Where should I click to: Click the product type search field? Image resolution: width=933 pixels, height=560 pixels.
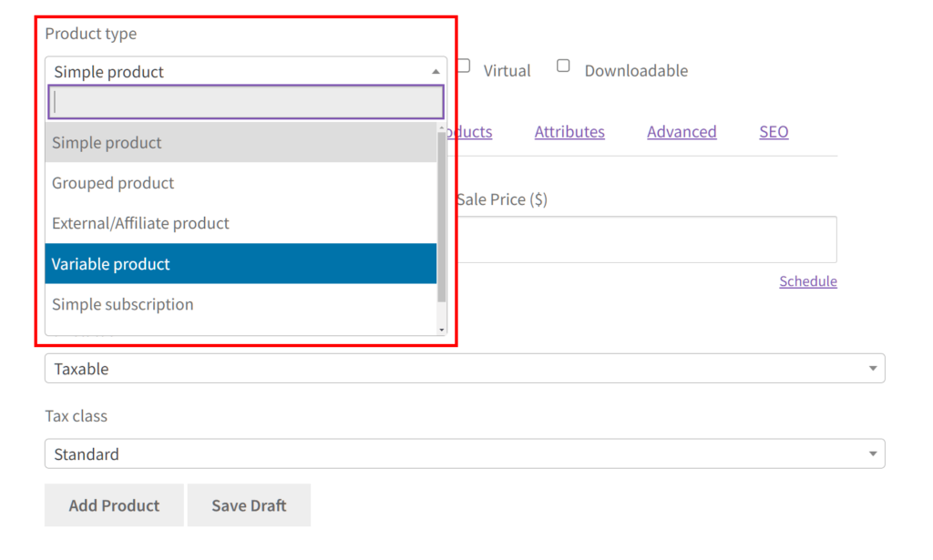[246, 102]
